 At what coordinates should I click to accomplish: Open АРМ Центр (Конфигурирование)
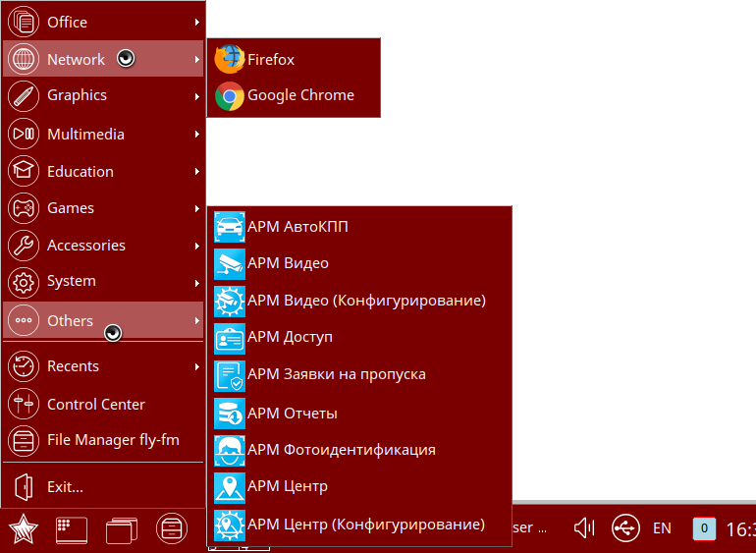coord(365,524)
